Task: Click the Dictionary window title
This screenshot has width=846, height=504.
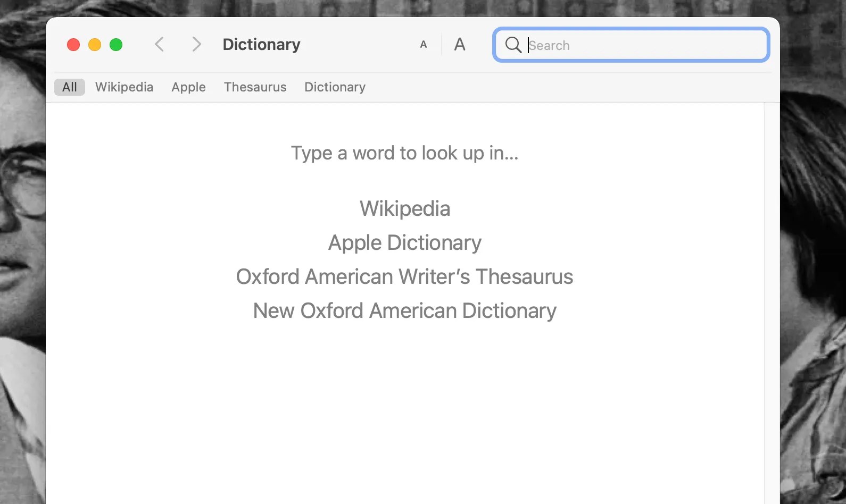Action: point(261,45)
